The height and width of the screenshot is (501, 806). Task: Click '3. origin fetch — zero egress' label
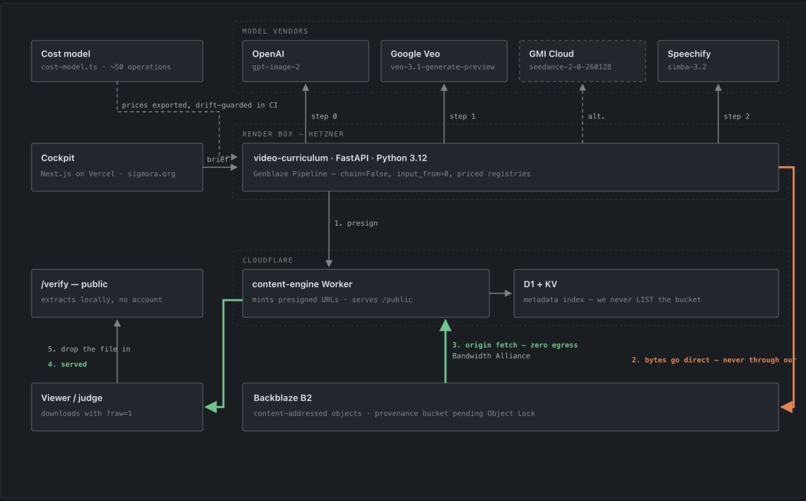click(x=515, y=345)
